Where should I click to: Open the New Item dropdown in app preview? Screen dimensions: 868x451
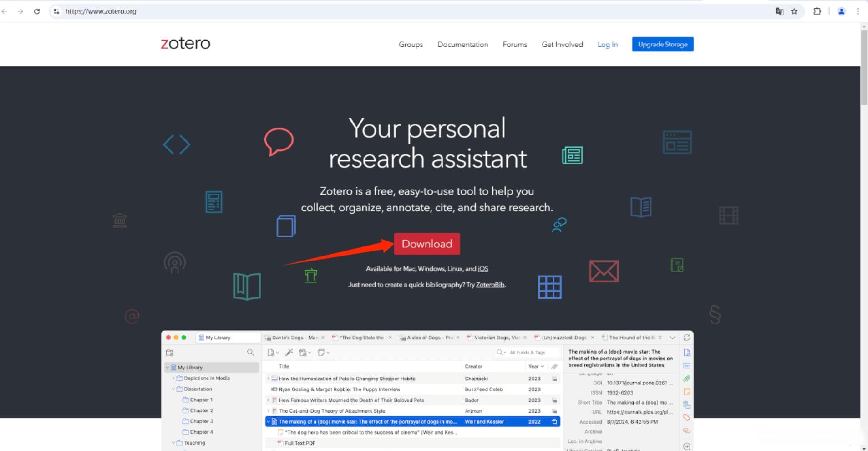[x=273, y=353]
